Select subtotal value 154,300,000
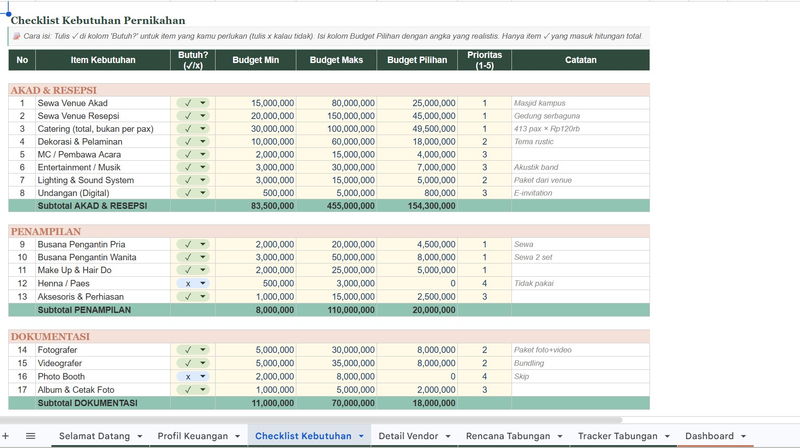This screenshot has width=800, height=448. [417, 206]
